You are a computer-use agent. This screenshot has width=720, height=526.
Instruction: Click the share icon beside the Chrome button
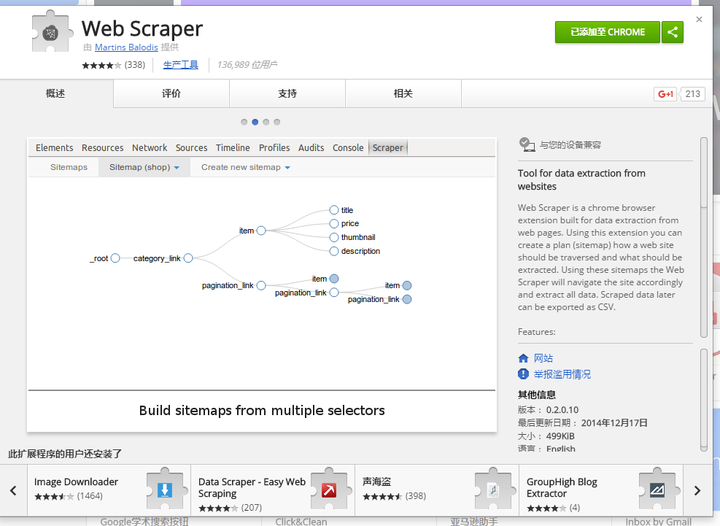point(672,32)
